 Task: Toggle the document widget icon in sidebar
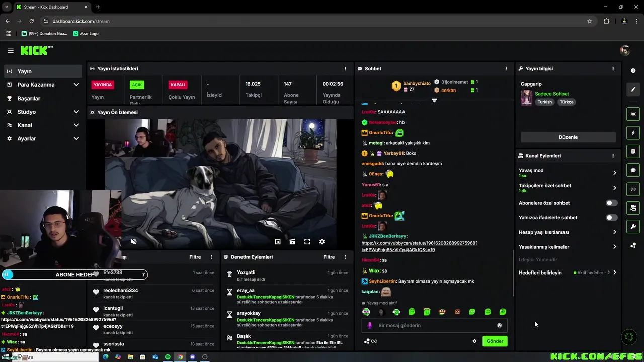pos(633,152)
